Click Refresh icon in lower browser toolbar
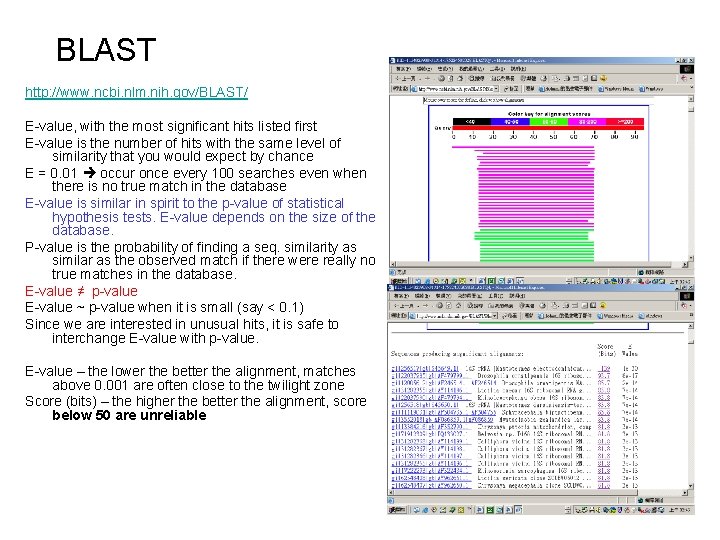The height and width of the screenshot is (540, 720). pyautogui.click(x=449, y=305)
